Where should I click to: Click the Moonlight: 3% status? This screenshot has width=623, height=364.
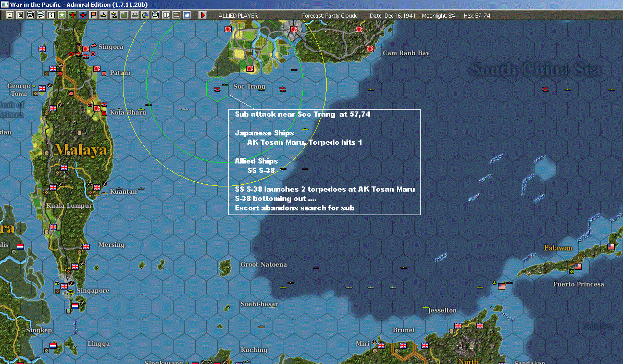pyautogui.click(x=439, y=16)
